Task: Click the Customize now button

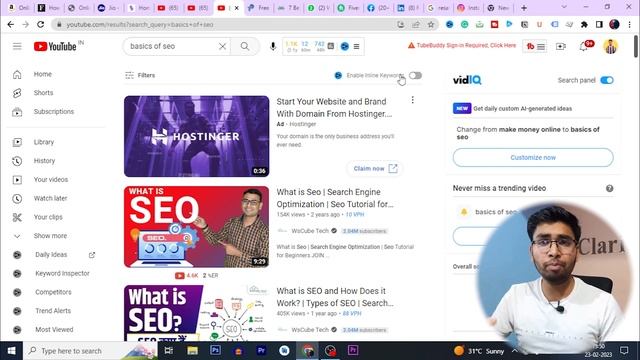Action: click(x=533, y=158)
